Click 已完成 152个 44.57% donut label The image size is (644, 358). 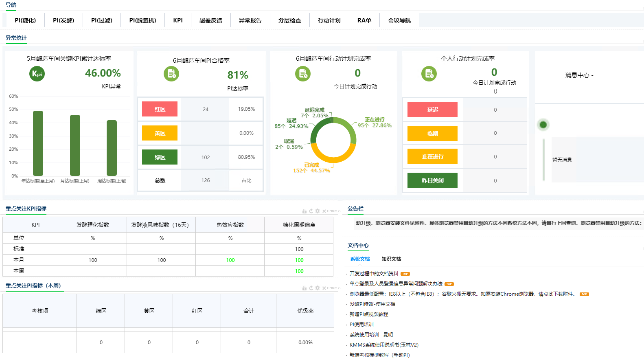(x=311, y=168)
